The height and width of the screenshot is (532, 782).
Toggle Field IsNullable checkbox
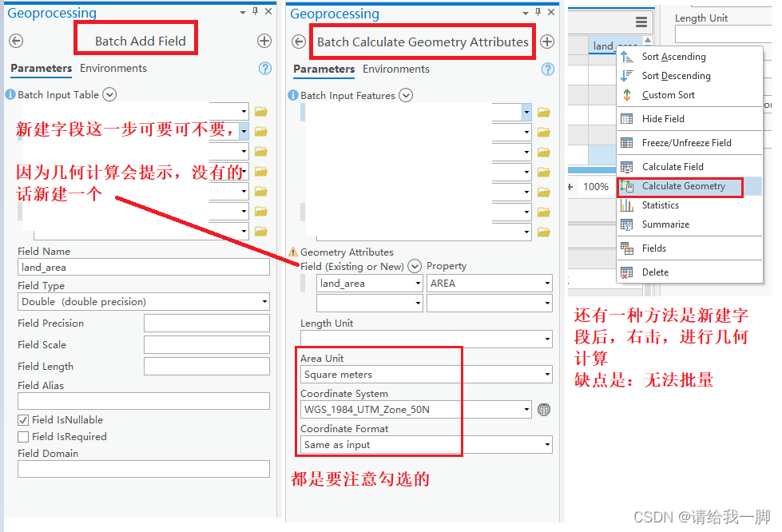(x=23, y=420)
